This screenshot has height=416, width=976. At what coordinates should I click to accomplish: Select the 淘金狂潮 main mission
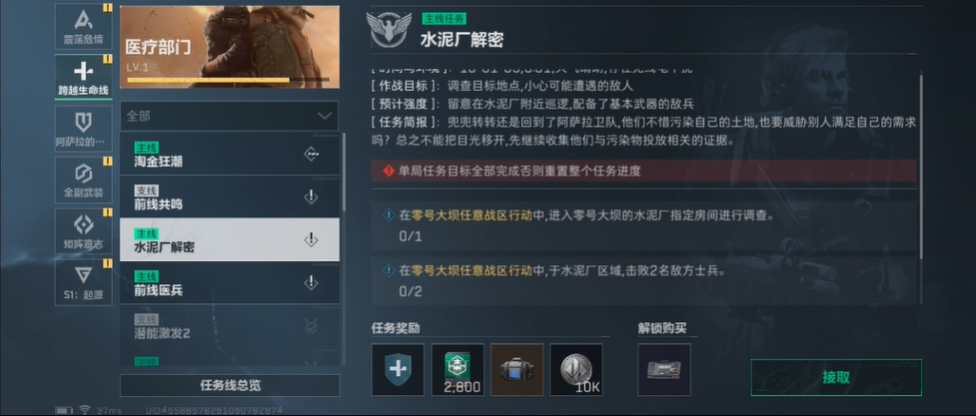pos(230,154)
